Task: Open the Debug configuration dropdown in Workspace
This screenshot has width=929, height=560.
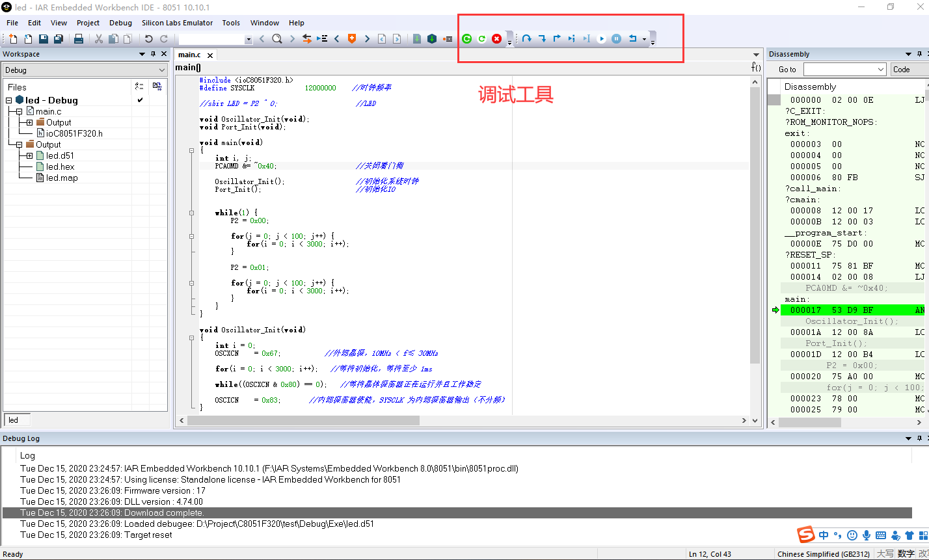Action: pyautogui.click(x=162, y=70)
